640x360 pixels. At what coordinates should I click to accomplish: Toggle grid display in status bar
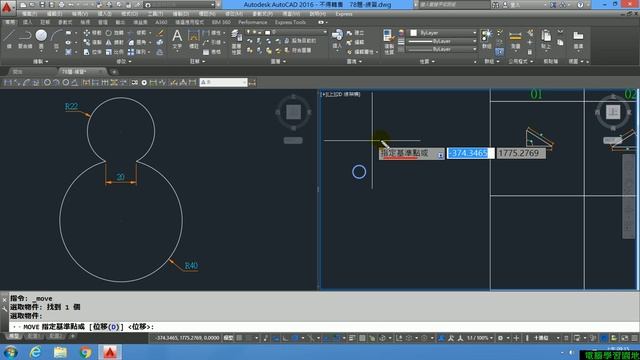tap(240, 338)
